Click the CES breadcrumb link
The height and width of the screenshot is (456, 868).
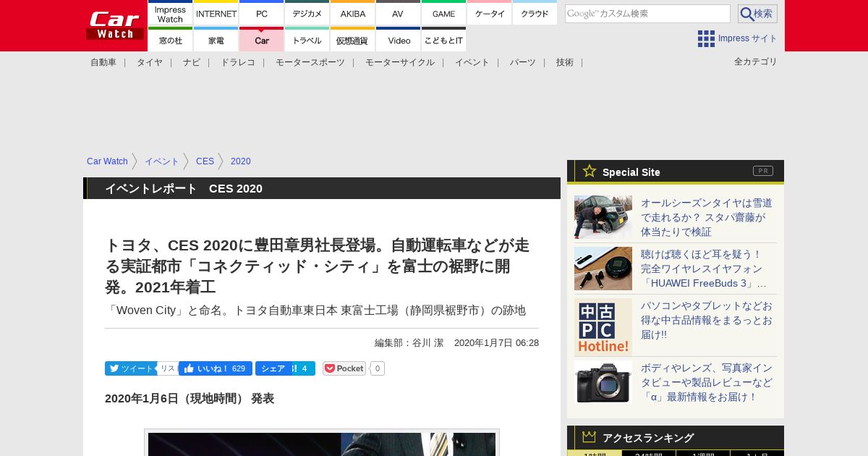tap(205, 161)
